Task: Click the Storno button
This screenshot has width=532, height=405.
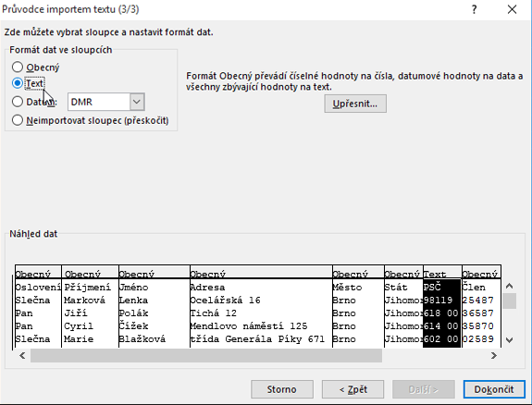Action: [281, 389]
